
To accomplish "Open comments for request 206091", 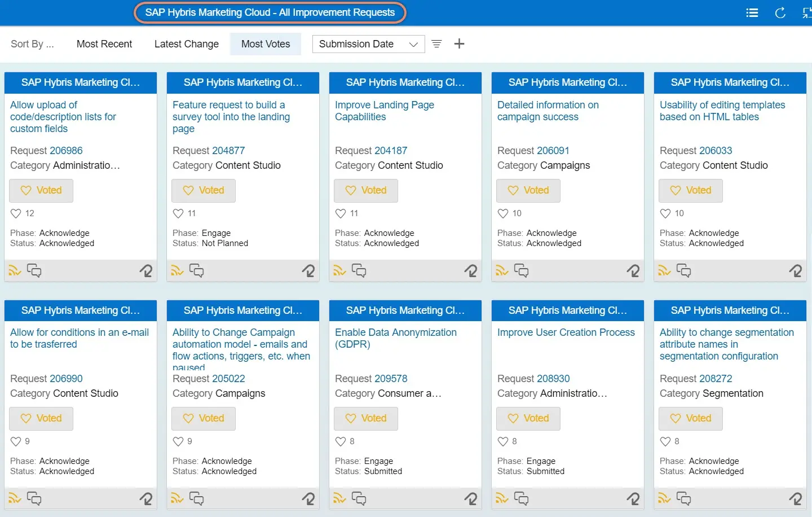I will 521,271.
